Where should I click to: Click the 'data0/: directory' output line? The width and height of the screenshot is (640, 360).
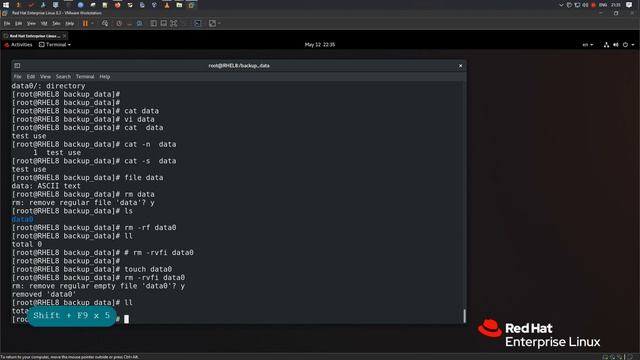(x=49, y=86)
